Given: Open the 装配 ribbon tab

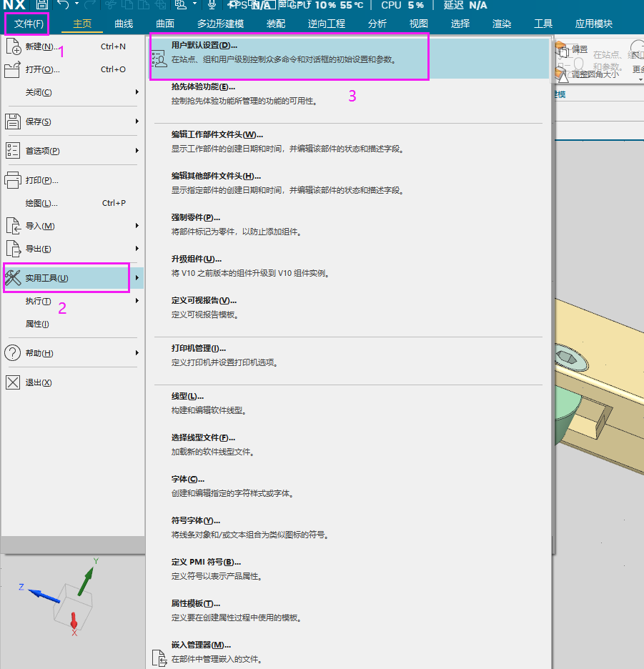Looking at the screenshot, I should pos(276,24).
